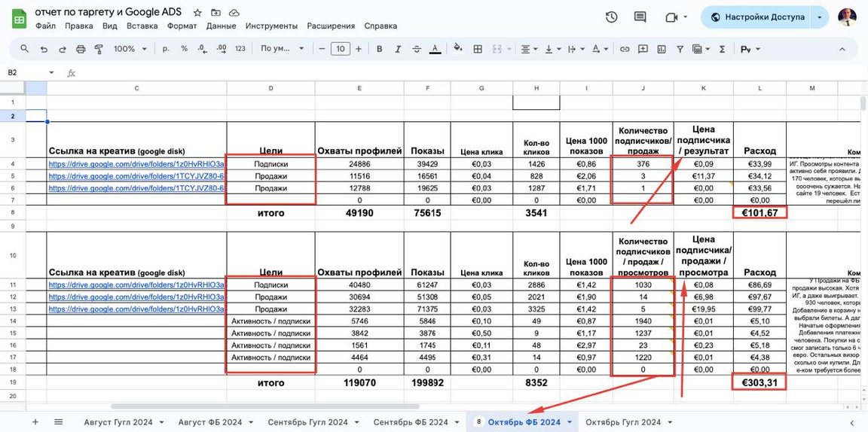Add a new sheet with plus

pyautogui.click(x=35, y=421)
